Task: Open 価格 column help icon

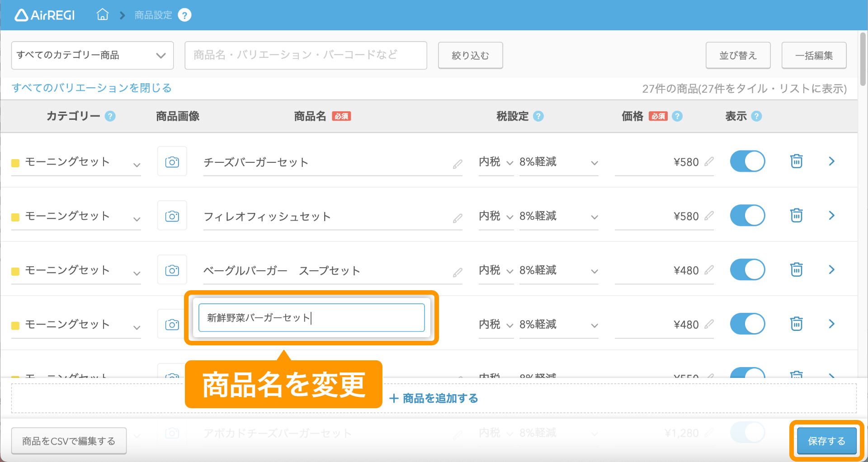Action: (x=677, y=116)
